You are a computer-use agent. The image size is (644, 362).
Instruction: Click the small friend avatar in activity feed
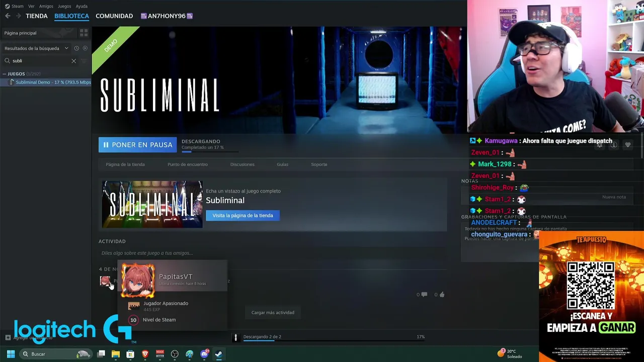pos(105,281)
